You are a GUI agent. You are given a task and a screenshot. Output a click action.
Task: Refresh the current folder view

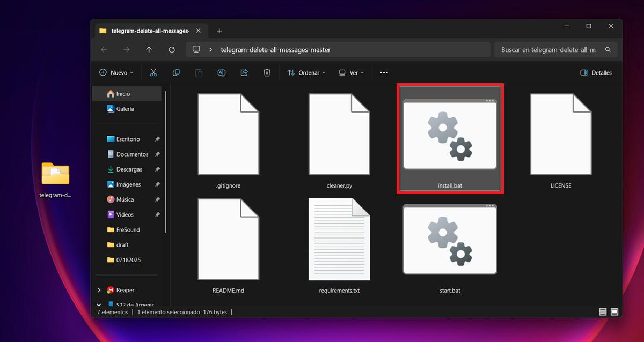(x=172, y=50)
